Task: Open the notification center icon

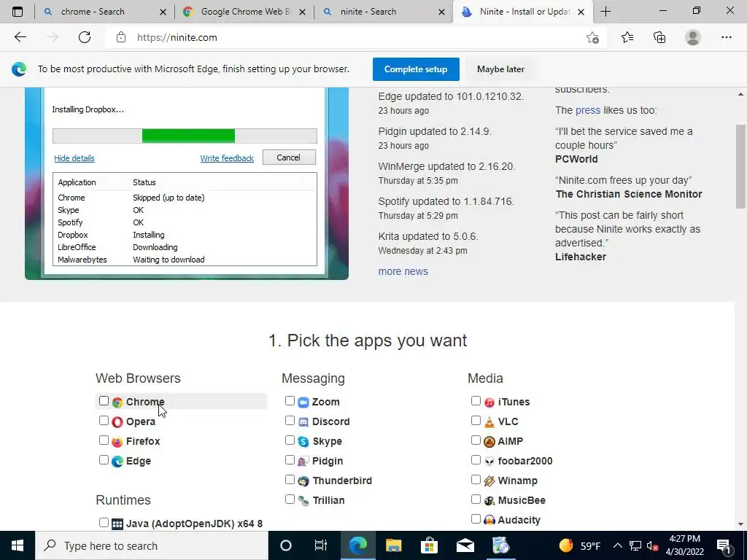Action: point(724,545)
